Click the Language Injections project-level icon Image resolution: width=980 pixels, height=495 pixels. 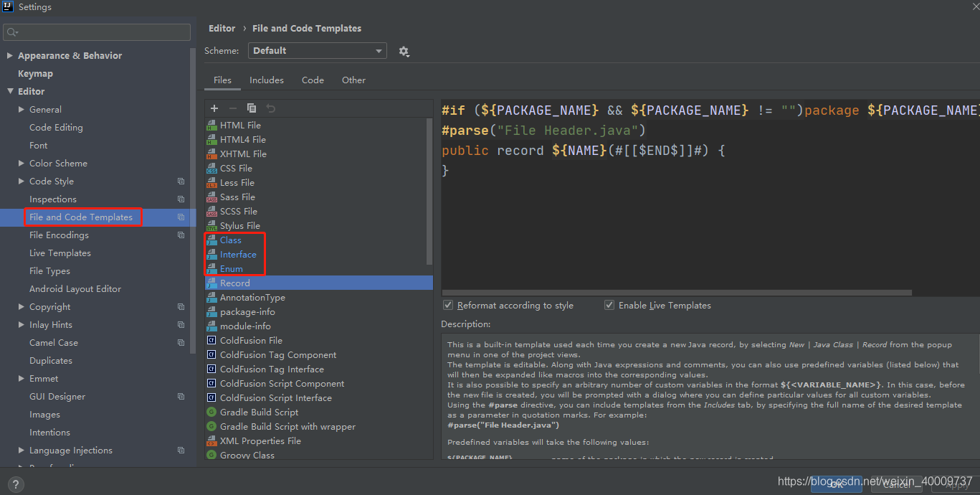(181, 451)
